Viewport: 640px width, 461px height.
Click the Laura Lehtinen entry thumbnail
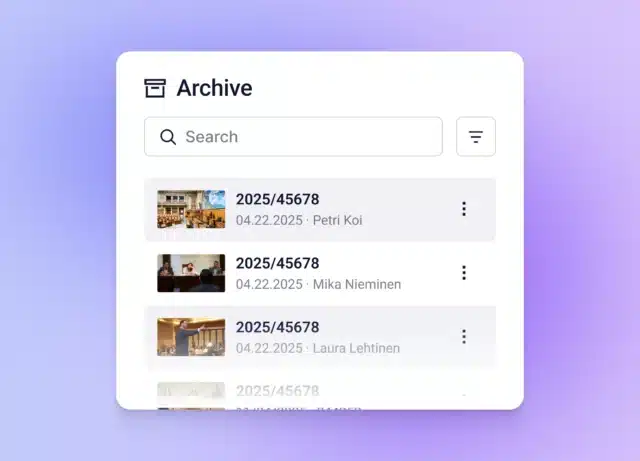[x=191, y=337]
